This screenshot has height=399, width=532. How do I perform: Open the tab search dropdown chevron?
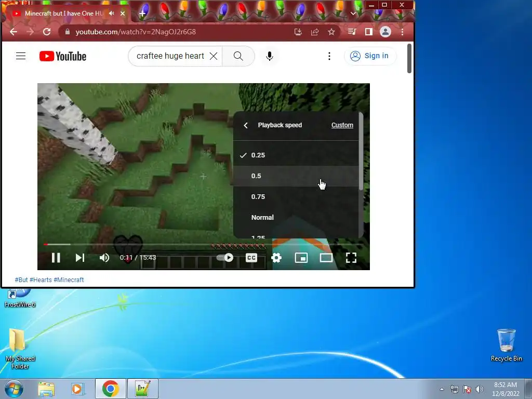click(x=353, y=14)
